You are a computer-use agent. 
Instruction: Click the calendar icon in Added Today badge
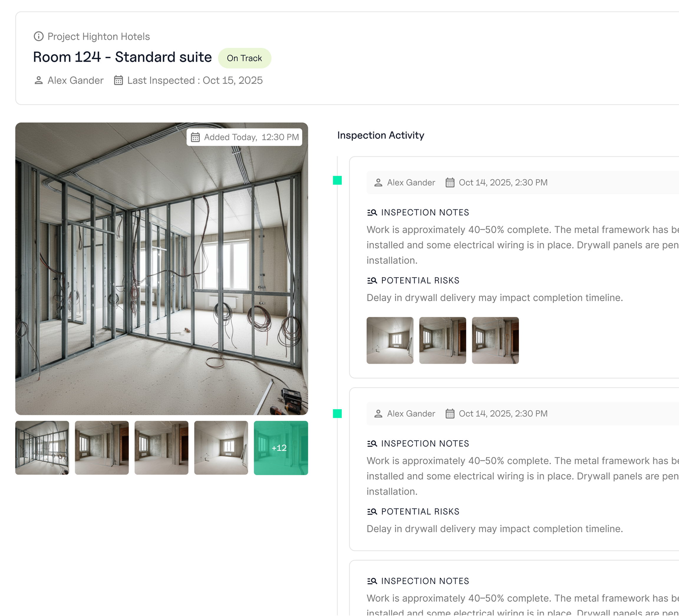[x=195, y=137]
